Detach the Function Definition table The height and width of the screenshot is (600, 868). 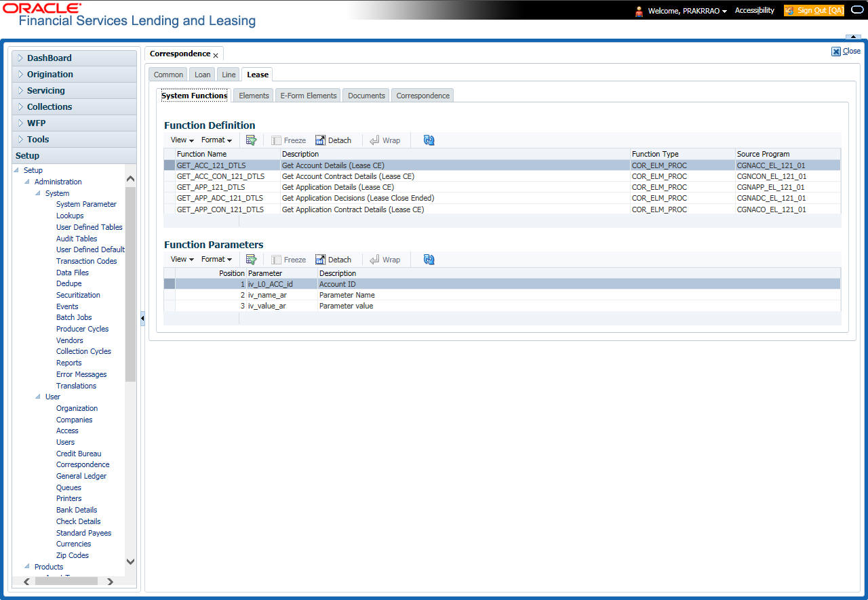[x=333, y=140]
